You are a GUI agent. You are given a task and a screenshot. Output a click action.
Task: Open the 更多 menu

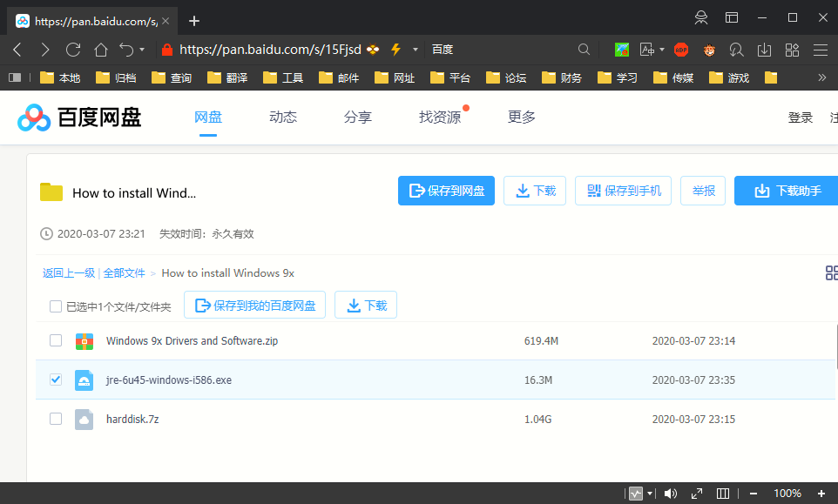[x=522, y=117]
